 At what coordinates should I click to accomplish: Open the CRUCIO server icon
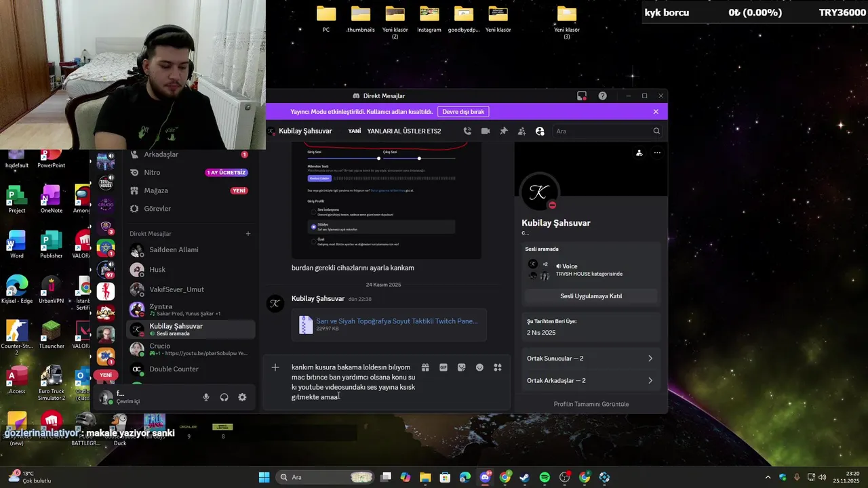coord(105,204)
